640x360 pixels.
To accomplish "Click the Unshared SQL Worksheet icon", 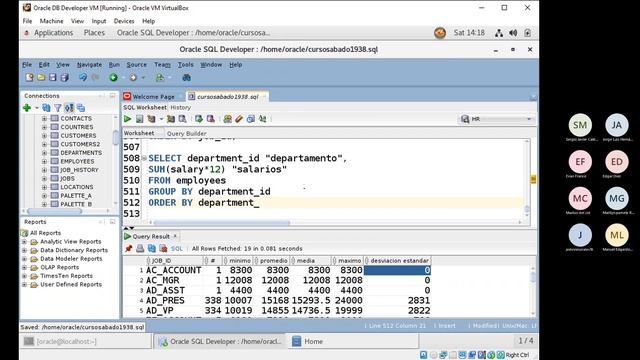I will (x=227, y=119).
